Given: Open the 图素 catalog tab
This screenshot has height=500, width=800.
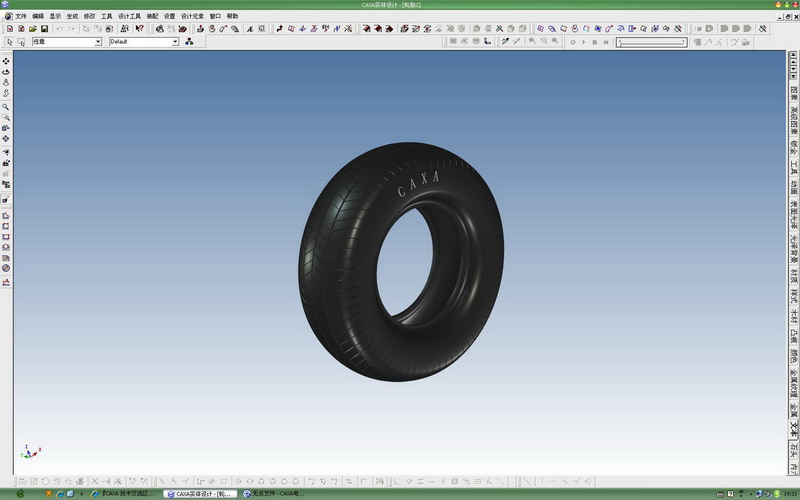Looking at the screenshot, I should point(793,92).
